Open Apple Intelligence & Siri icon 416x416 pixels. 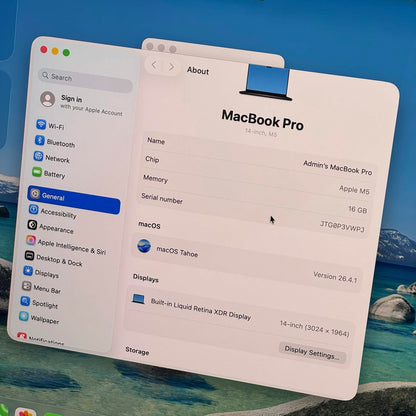point(31,240)
